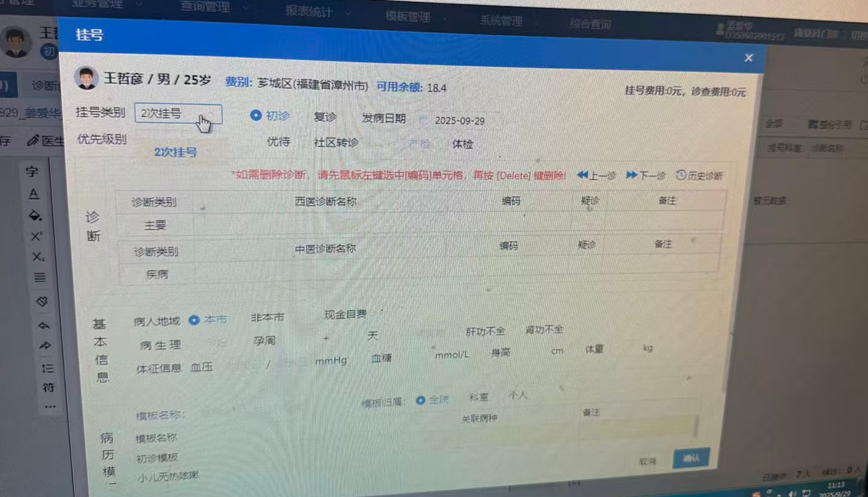Click the underlined A text color tool
868x497 pixels.
pos(34,195)
